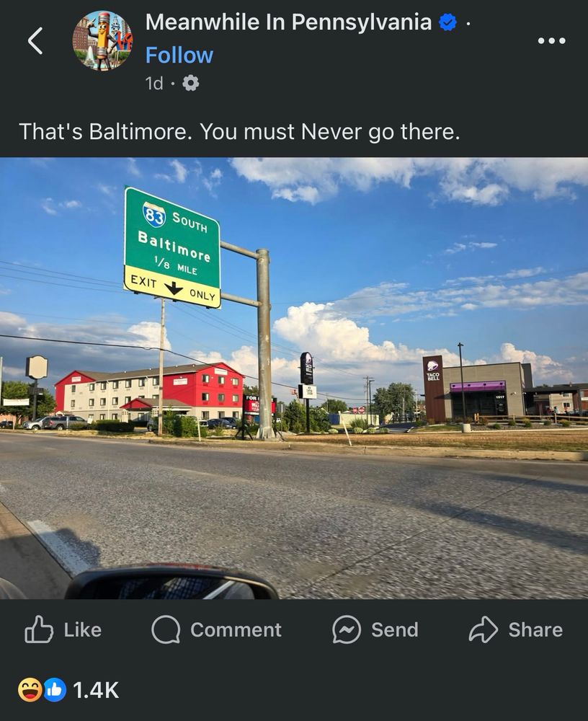The height and width of the screenshot is (721, 588).
Task: Open the Baltimore highway sign photo
Action: 294,378
